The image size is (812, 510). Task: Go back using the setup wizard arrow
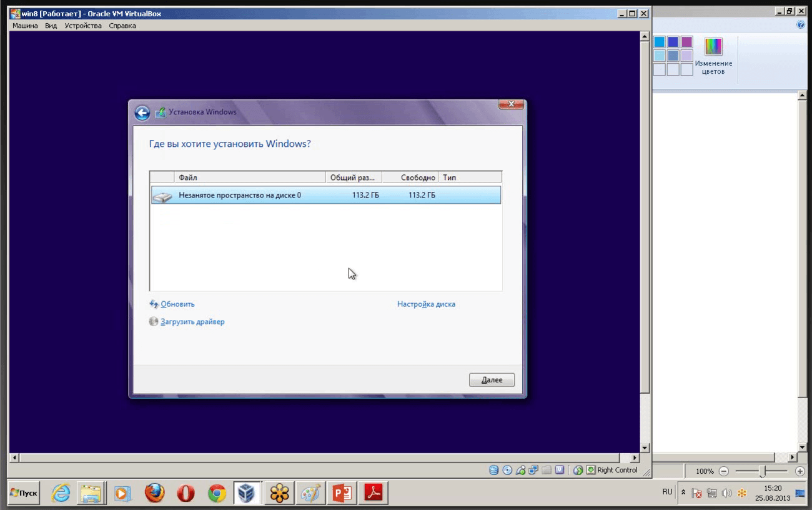click(x=142, y=112)
